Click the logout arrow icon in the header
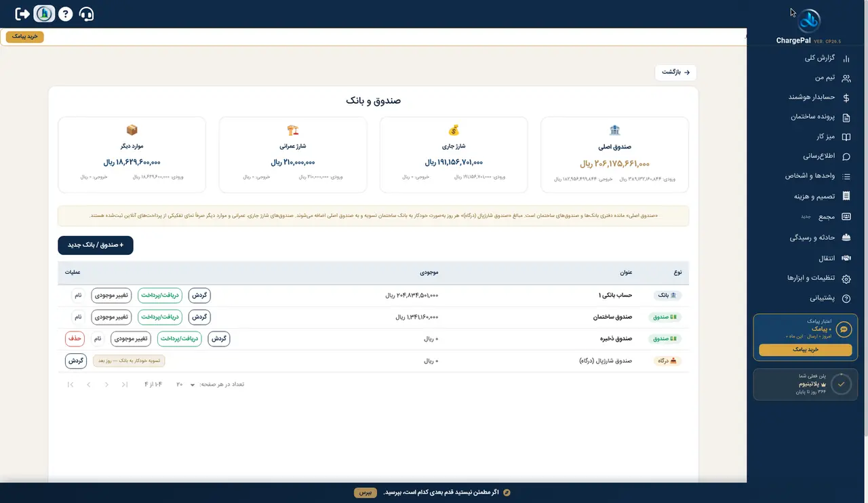The image size is (868, 503). tap(22, 14)
